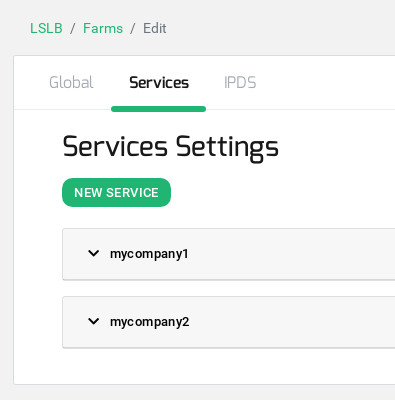395x400 pixels.
Task: Click slash separator after Farms
Action: tap(133, 29)
